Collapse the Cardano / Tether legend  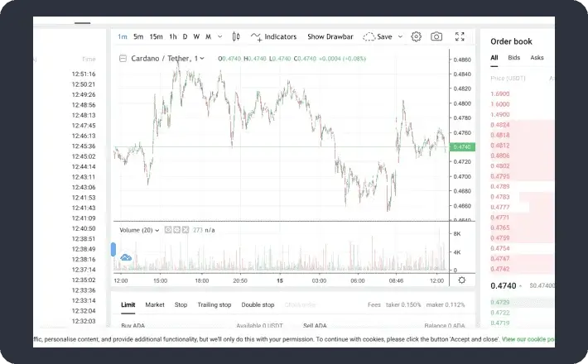123,59
